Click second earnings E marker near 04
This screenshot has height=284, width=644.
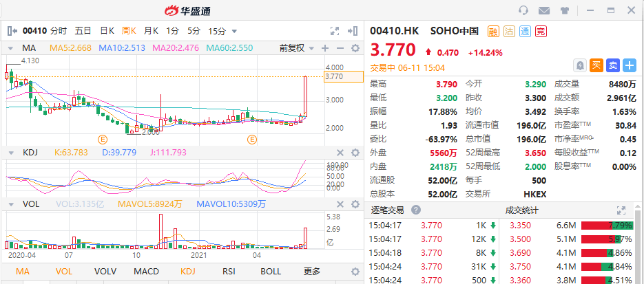tap(252, 140)
